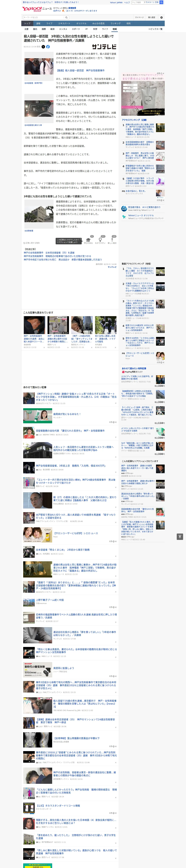Open the トップ navigation tab
This screenshot has height=868, width=186.
point(27,23)
